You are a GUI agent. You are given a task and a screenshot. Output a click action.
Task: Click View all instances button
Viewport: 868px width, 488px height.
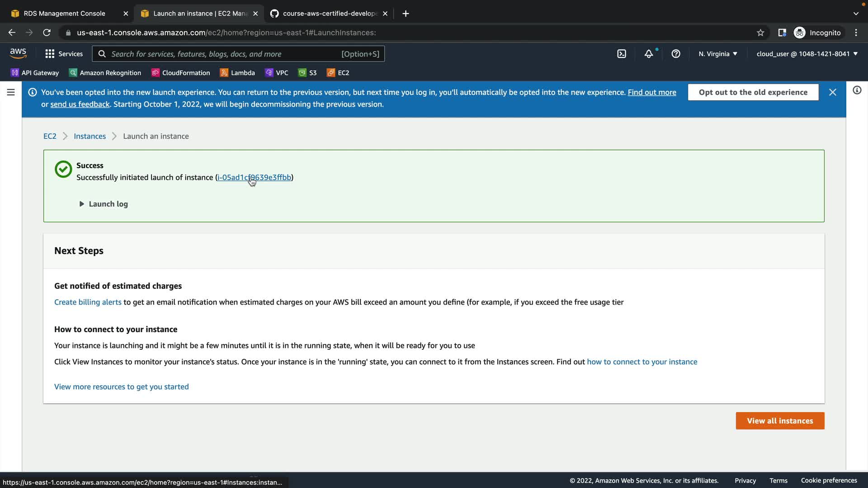click(780, 421)
